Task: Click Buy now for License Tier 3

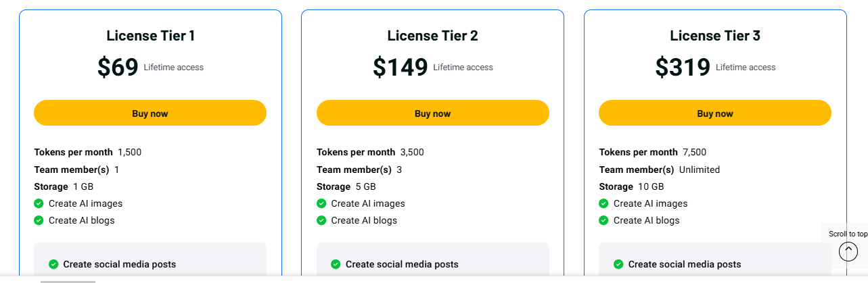Action: tap(714, 113)
